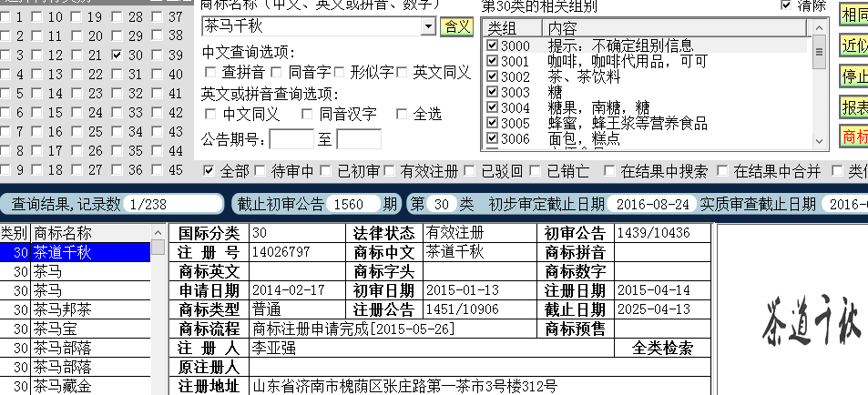Uncheck the class 30 checkbox

coord(117,55)
